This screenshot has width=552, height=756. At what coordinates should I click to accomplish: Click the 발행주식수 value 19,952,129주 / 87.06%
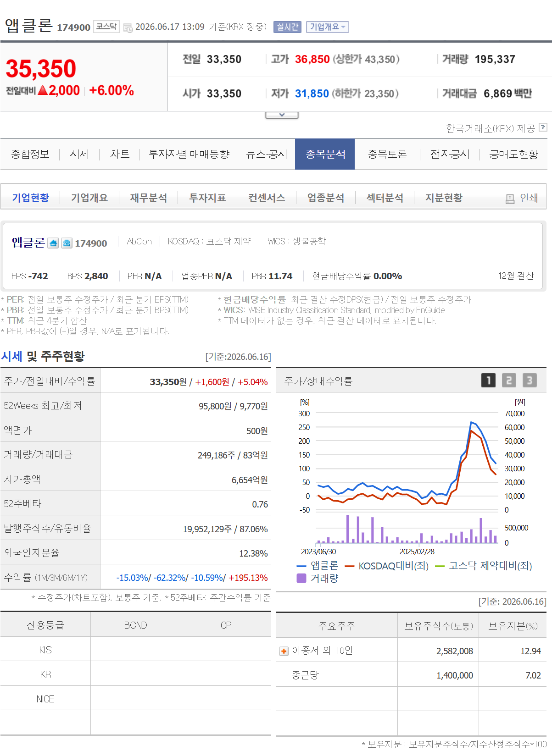(225, 529)
